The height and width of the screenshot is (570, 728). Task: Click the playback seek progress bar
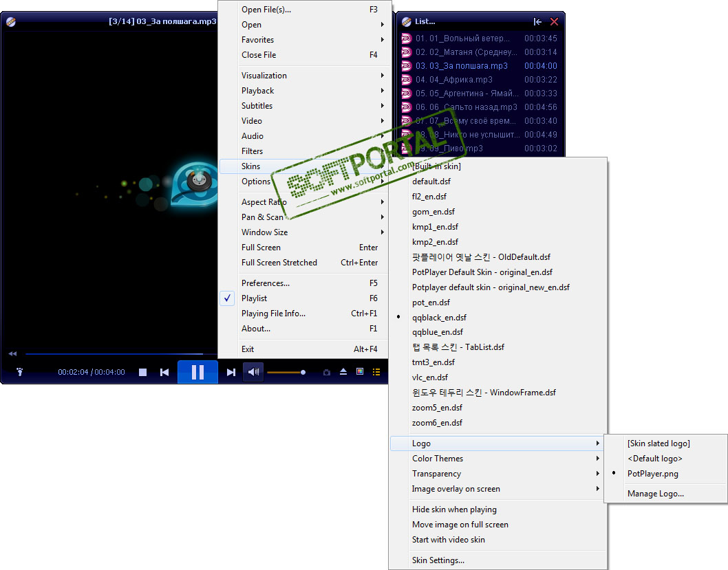tap(120, 354)
